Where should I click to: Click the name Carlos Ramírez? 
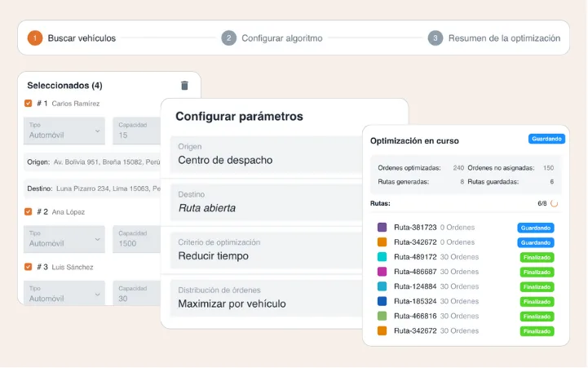(x=76, y=104)
